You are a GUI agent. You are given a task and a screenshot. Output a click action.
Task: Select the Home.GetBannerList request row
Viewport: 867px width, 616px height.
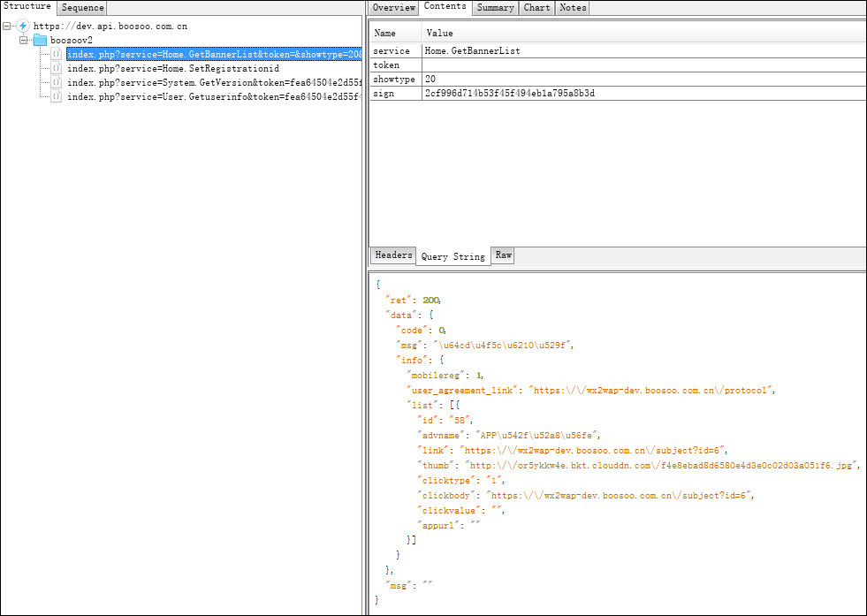tap(215, 54)
